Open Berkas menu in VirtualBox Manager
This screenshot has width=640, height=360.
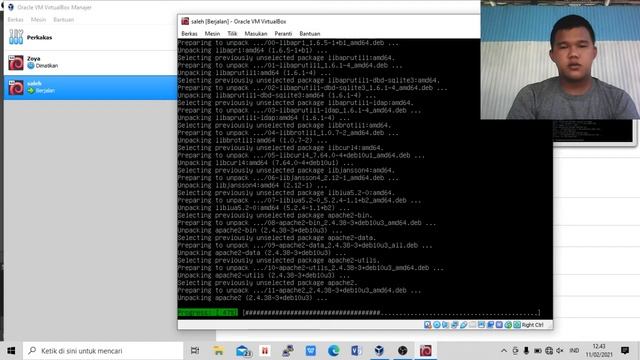pos(16,20)
